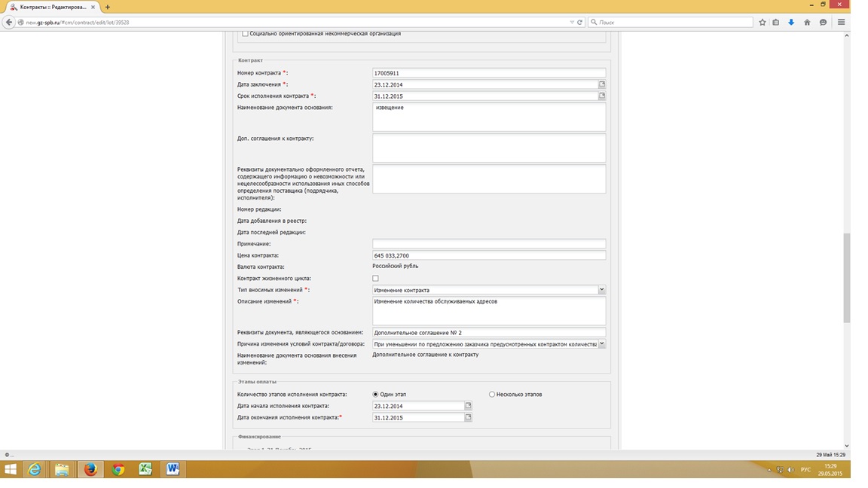Launch Internet Explorer from the taskbar
The width and height of the screenshot is (868, 488).
click(35, 469)
